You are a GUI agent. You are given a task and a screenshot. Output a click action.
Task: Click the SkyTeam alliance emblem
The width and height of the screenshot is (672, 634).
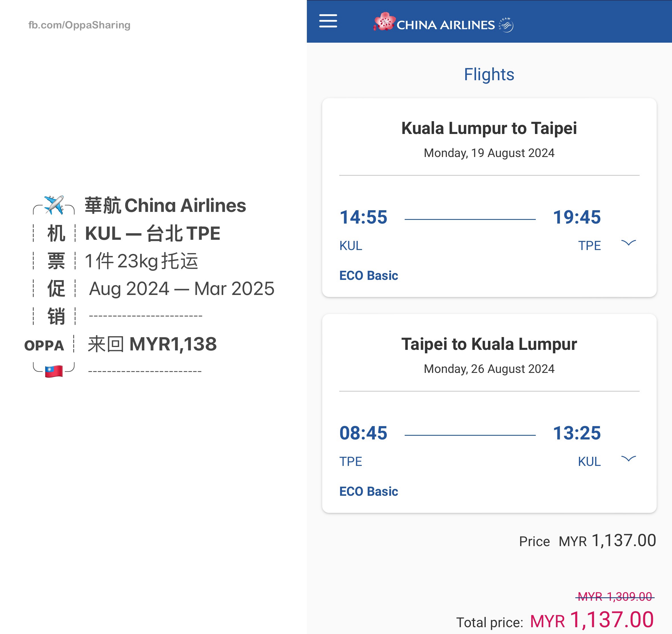click(506, 25)
